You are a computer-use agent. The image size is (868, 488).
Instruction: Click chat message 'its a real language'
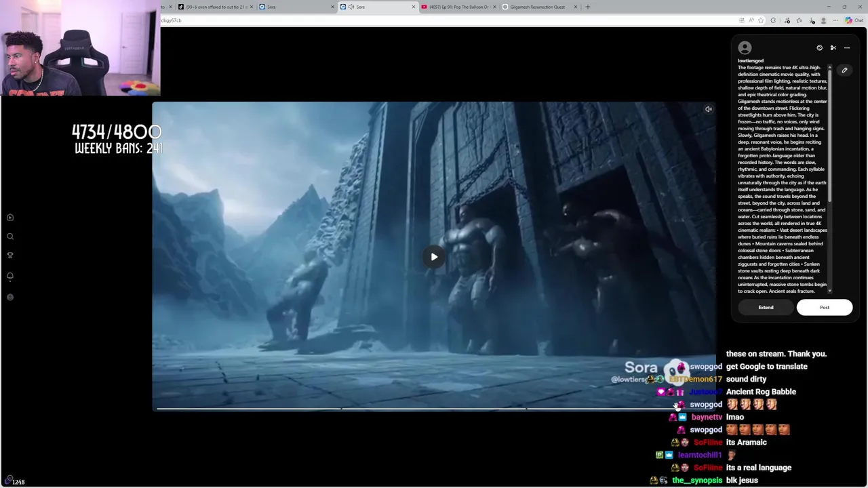[x=759, y=468]
